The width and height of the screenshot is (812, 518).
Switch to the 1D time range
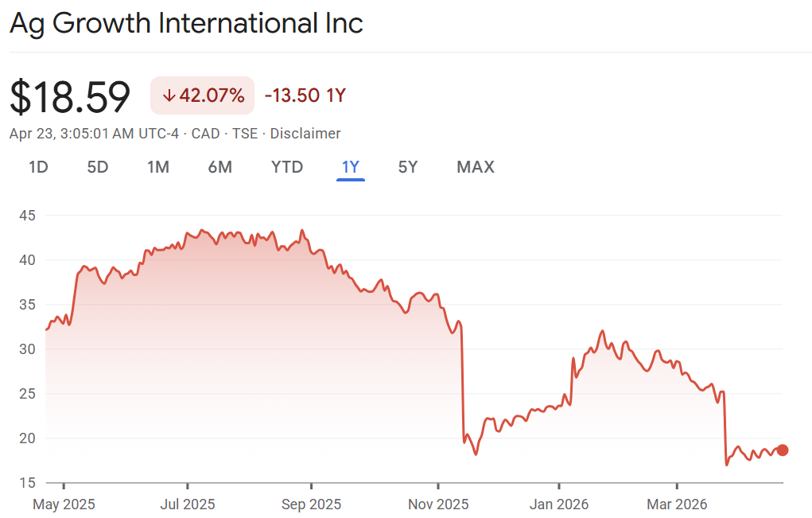coord(38,167)
